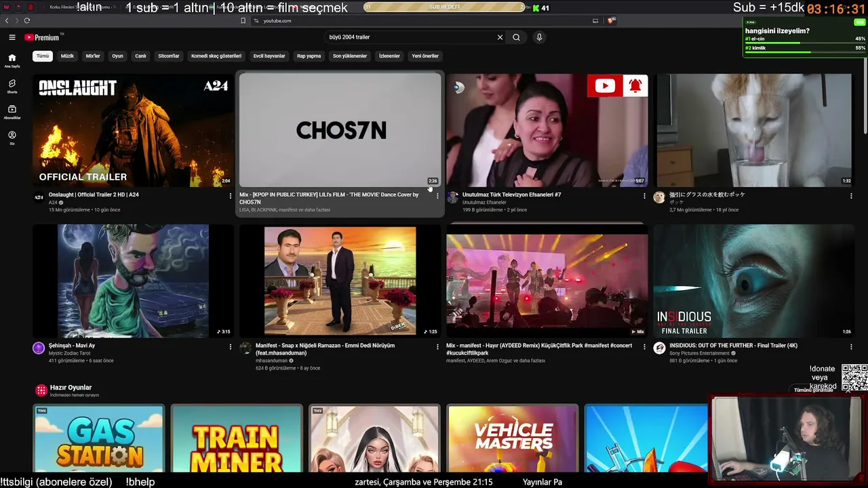
Task: Open options menu for Manifest - Snap video
Action: pyautogui.click(x=437, y=346)
